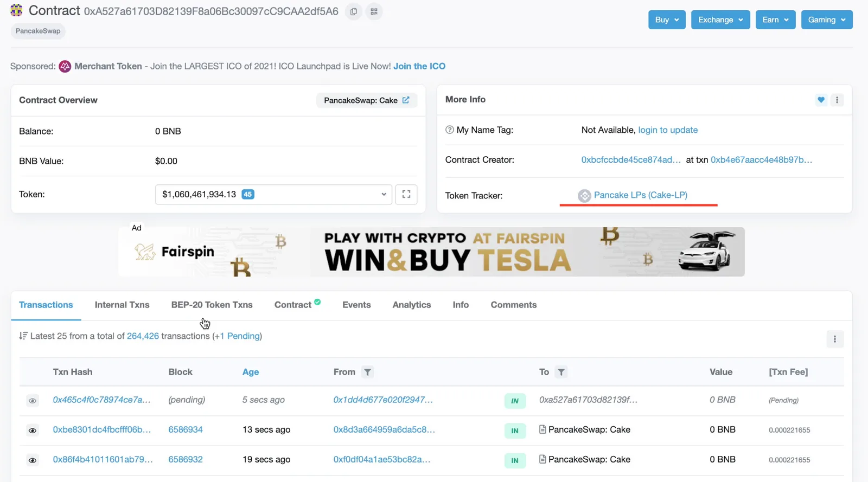Open PancakeSwap: Cake recipient in 6586934 row

[x=589, y=430]
